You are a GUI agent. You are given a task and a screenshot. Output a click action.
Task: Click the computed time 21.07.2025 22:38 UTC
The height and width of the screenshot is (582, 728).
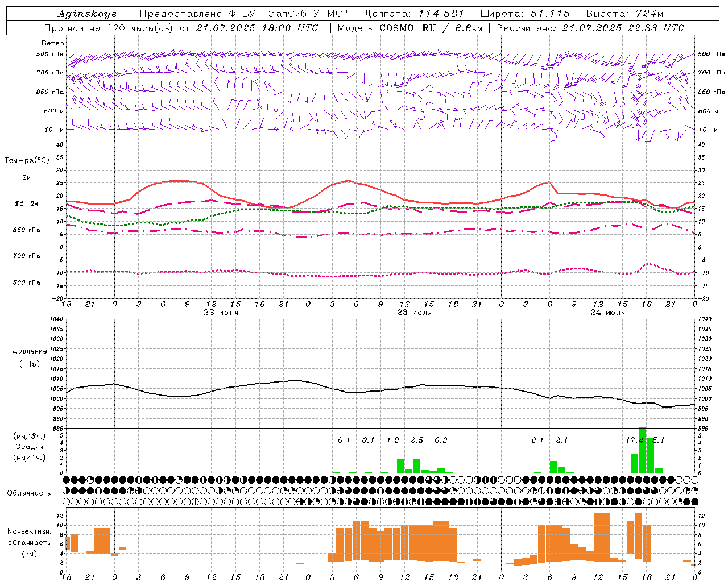[x=623, y=28]
